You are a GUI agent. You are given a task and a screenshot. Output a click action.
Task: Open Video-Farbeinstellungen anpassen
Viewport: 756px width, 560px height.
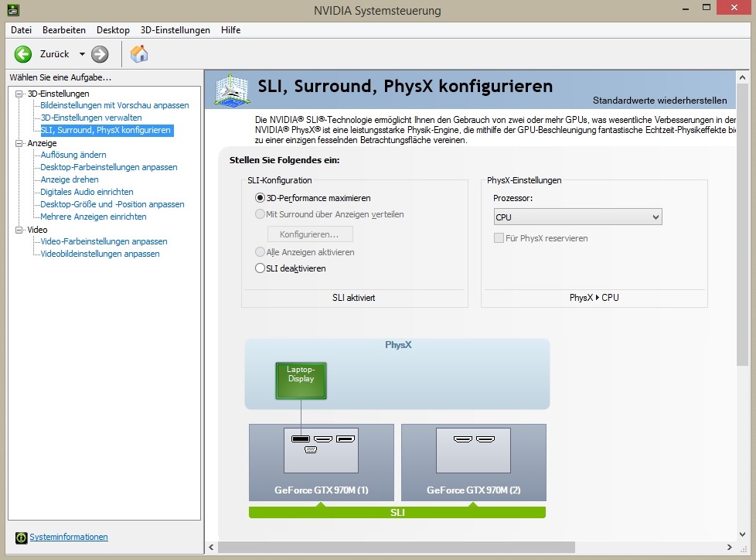tap(104, 241)
